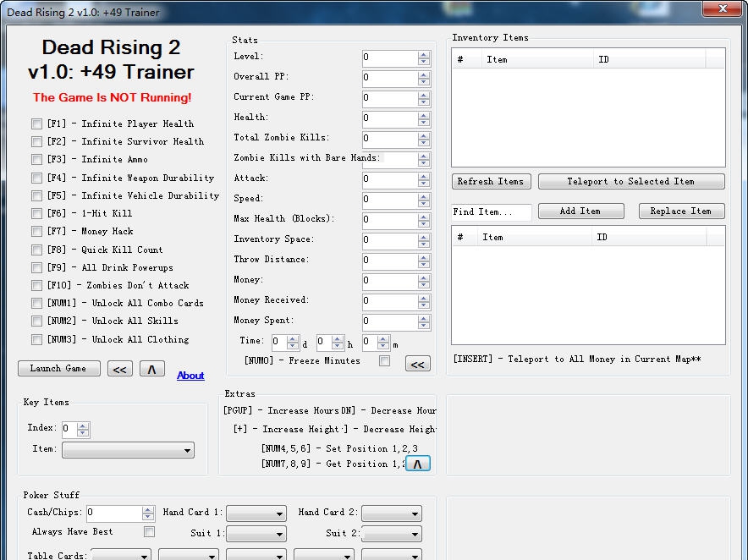The image size is (748, 560).
Task: Click the Λ button in Extras panel
Action: (x=418, y=464)
